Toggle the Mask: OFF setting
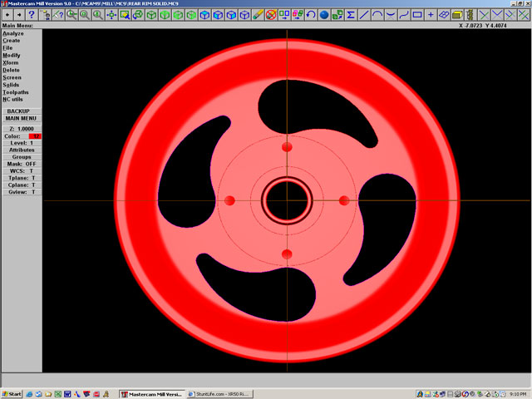The width and height of the screenshot is (532, 399). click(21, 164)
